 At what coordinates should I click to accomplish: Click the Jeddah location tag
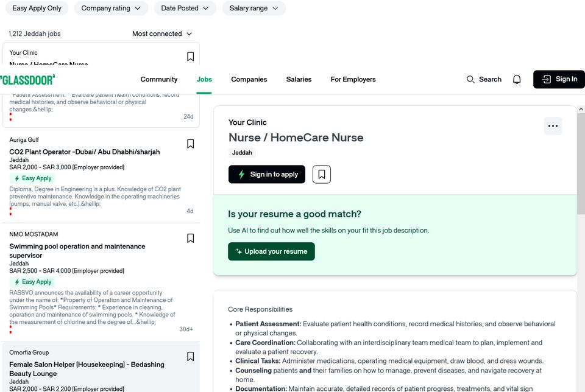pos(242,152)
